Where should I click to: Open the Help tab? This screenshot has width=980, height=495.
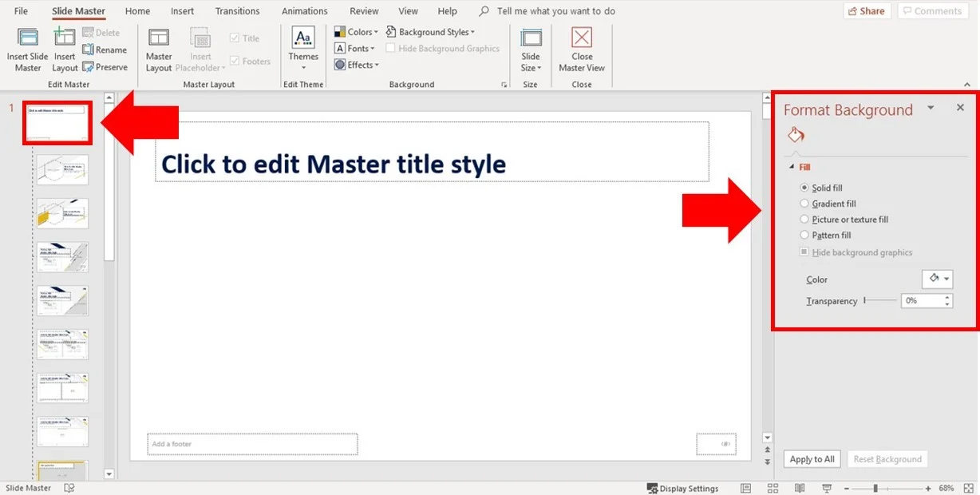(x=448, y=11)
